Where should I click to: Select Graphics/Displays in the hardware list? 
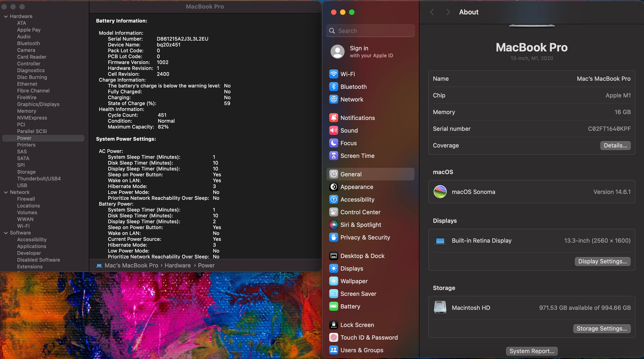click(x=38, y=104)
